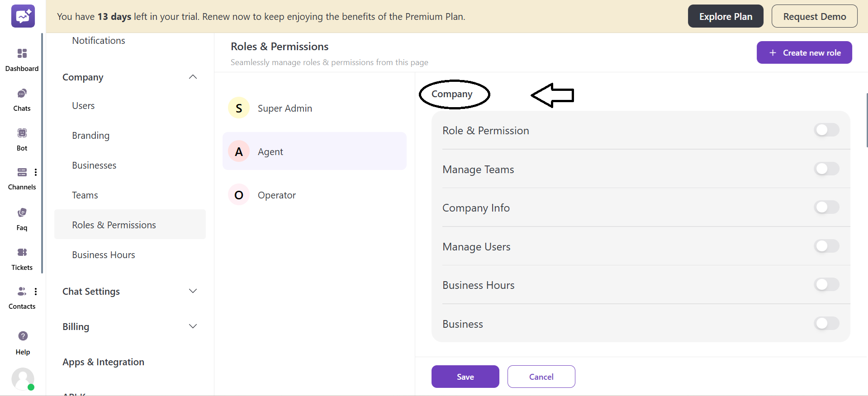Expand the Chat Settings section
Viewport: 868px width, 396px height.
(193, 291)
